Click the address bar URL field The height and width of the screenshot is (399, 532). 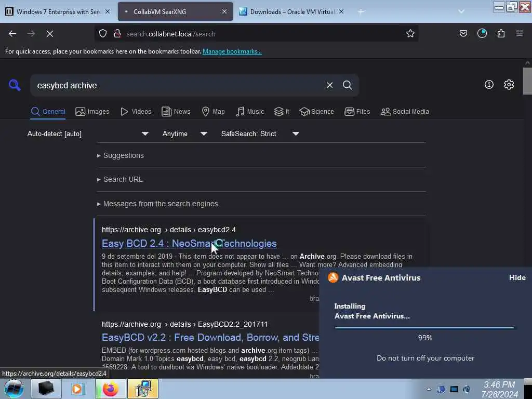tap(258, 34)
